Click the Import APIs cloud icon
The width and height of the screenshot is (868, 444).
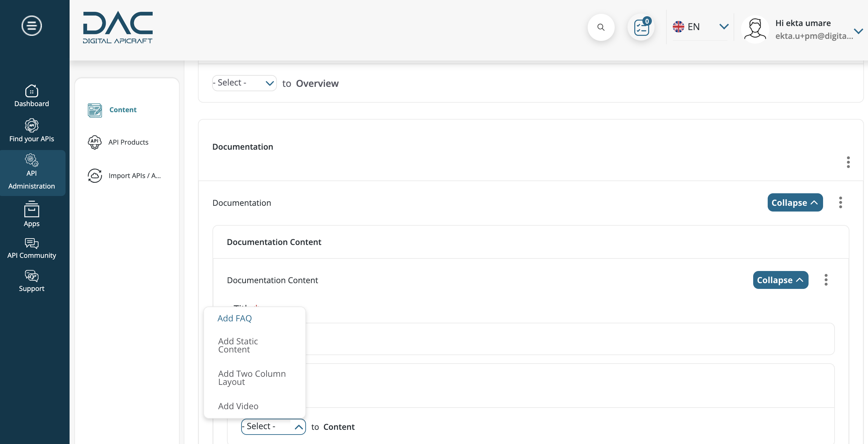(x=95, y=176)
